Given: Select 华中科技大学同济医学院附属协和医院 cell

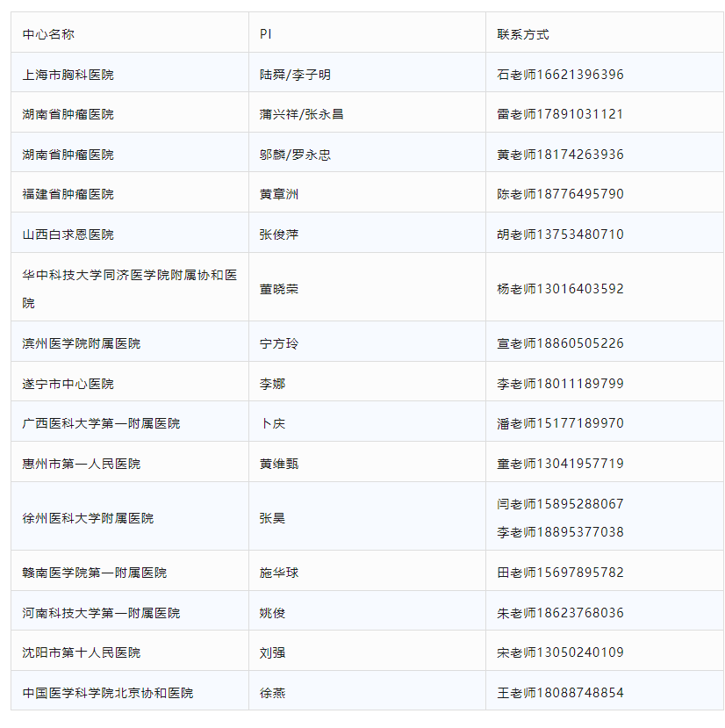Looking at the screenshot, I should coord(130,289).
